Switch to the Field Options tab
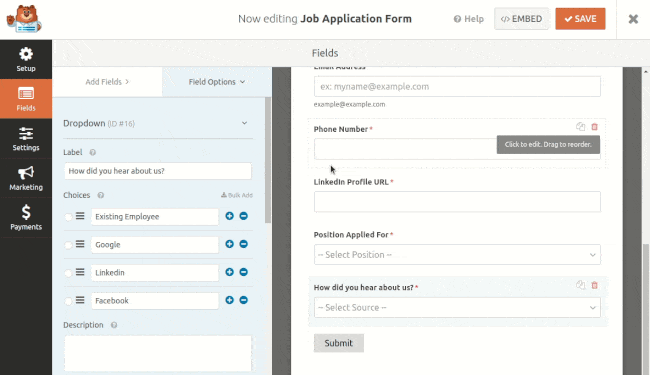The image size is (650, 375). 217,82
